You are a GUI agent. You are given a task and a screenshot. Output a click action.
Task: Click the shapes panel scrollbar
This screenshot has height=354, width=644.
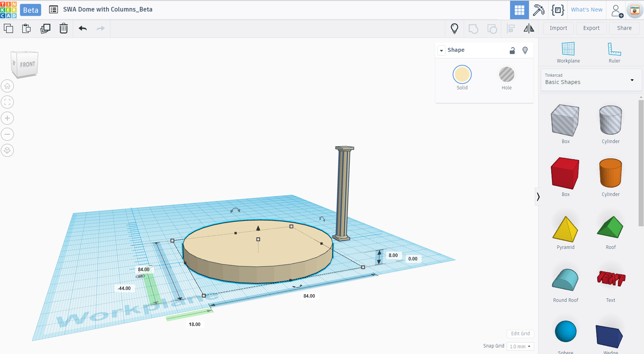(641, 163)
